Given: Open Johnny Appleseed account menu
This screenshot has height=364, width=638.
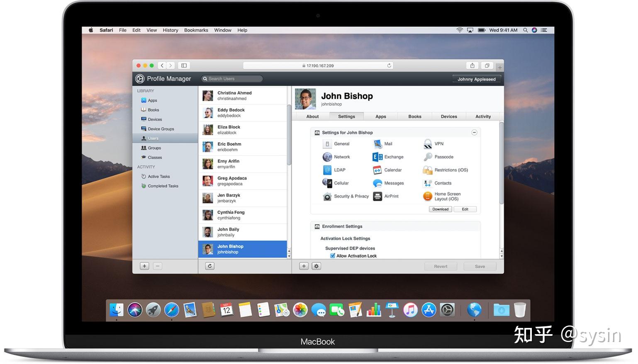Looking at the screenshot, I should point(477,79).
